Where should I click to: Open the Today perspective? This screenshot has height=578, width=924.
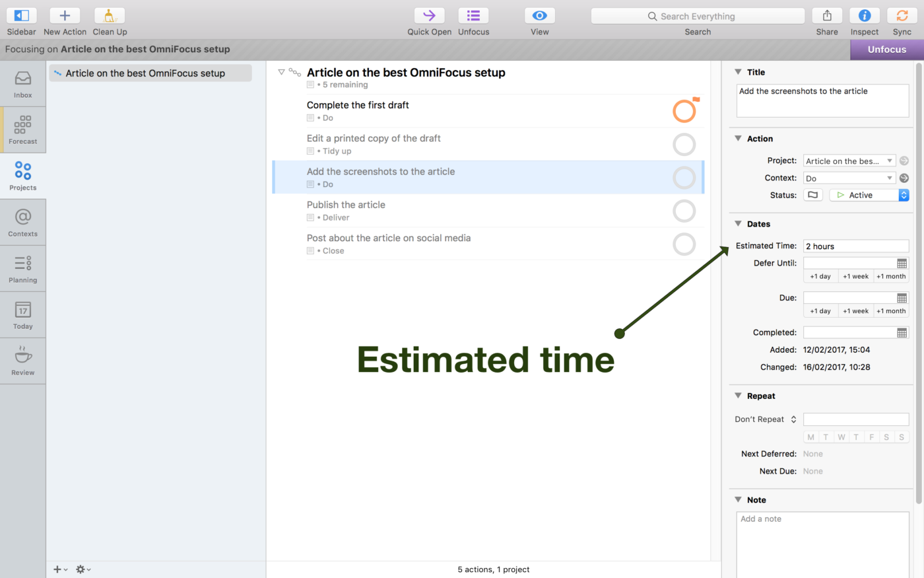tap(23, 315)
